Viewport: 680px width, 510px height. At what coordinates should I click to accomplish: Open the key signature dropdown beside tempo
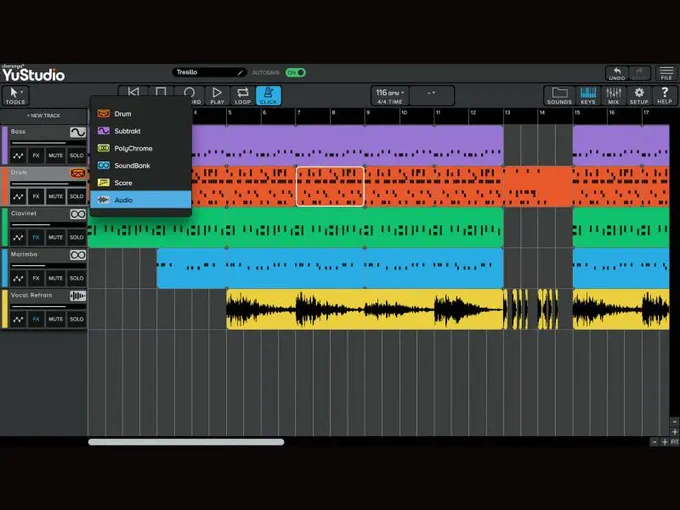tap(432, 96)
